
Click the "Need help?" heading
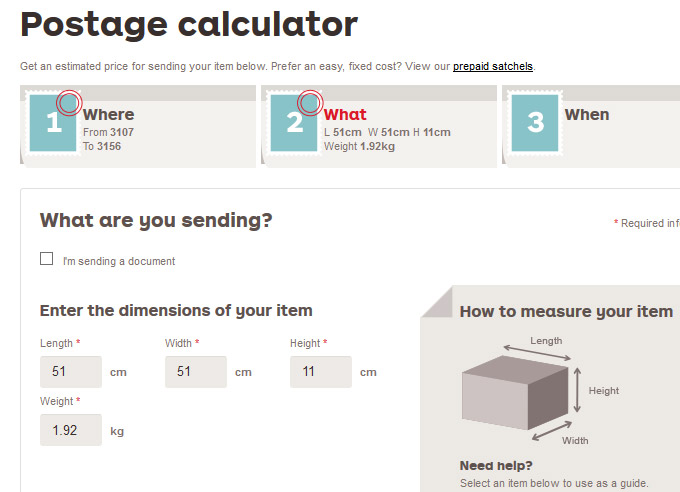(496, 465)
